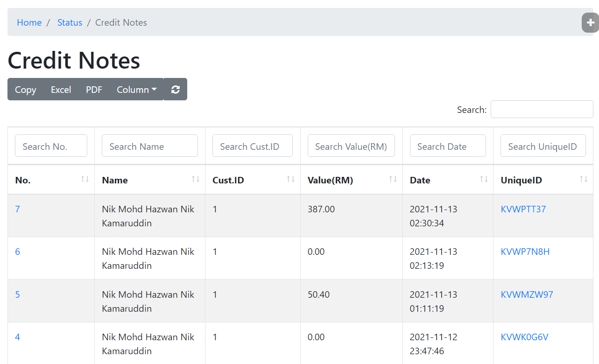
Task: Click the Search Value(RM) filter field
Action: pos(351,146)
